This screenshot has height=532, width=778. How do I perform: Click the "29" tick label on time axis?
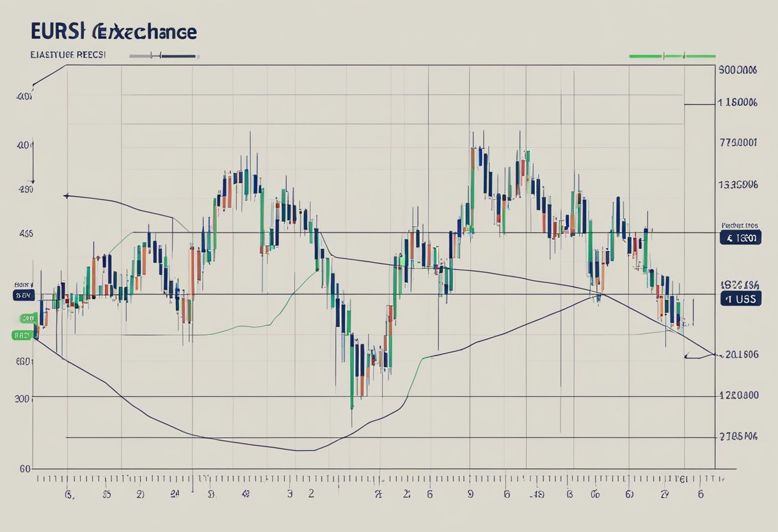665,494
